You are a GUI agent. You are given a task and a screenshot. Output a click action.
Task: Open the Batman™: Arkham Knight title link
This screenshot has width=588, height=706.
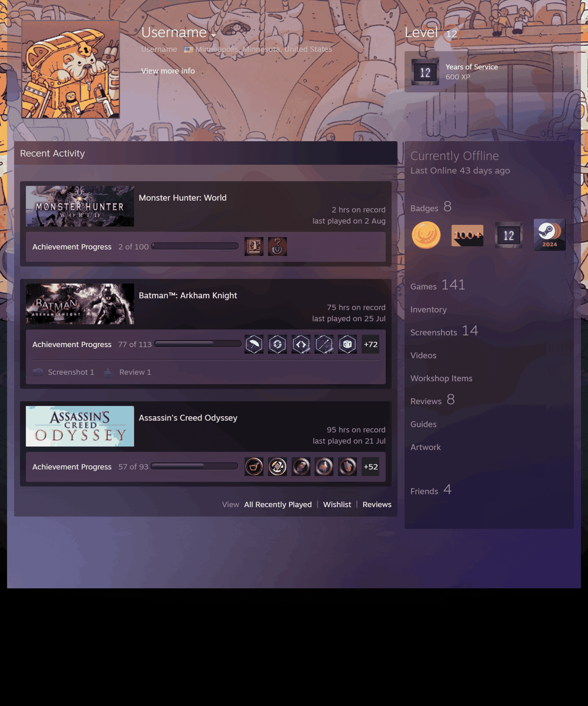(x=188, y=296)
